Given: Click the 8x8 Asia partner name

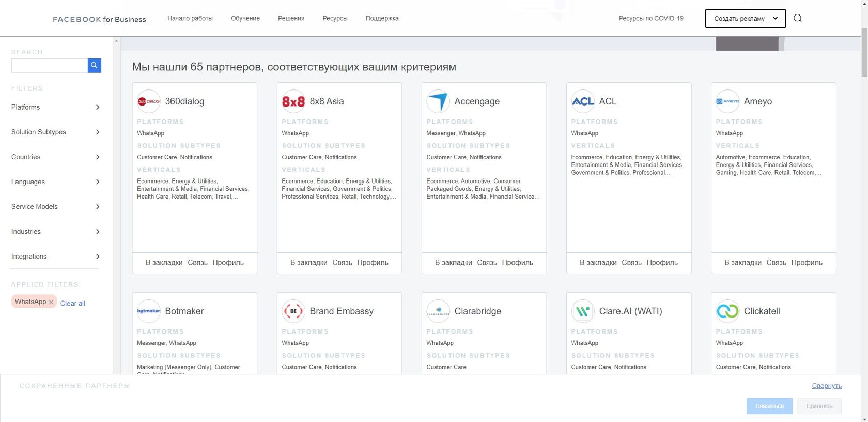Looking at the screenshot, I should point(327,101).
